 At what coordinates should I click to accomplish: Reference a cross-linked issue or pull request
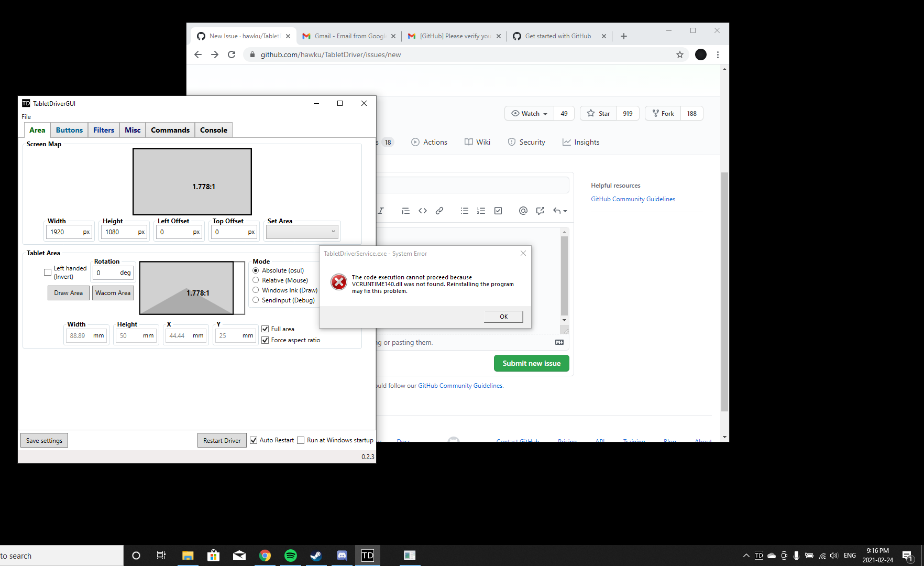(540, 211)
